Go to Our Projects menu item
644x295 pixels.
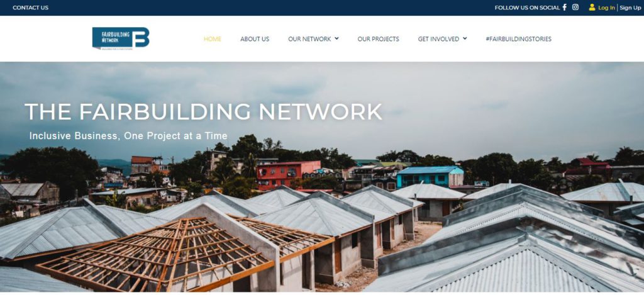(378, 39)
